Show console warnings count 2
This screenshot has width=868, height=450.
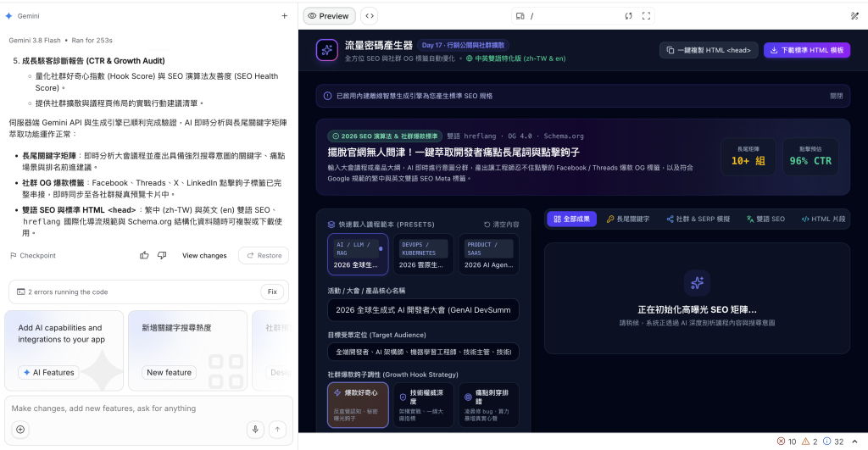click(810, 442)
